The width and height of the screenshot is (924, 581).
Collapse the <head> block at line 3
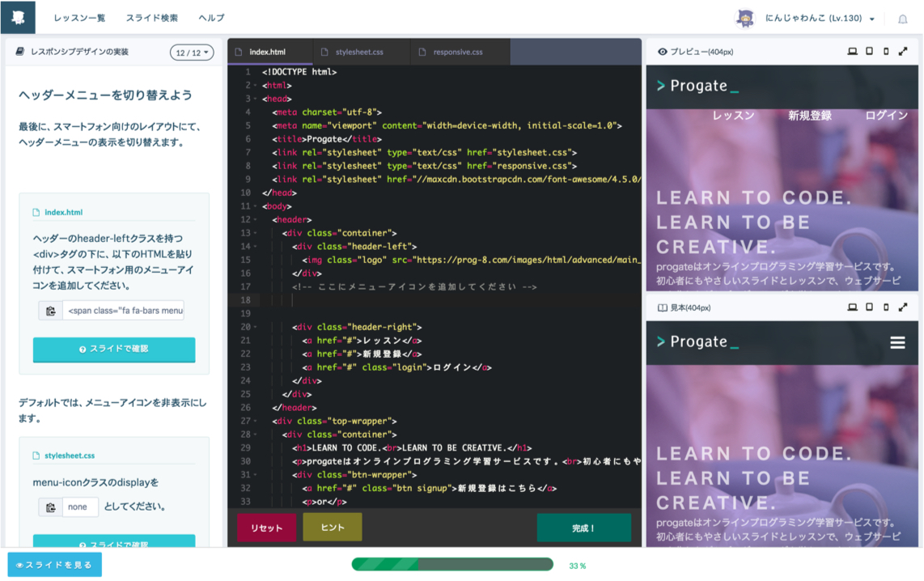[x=256, y=99]
